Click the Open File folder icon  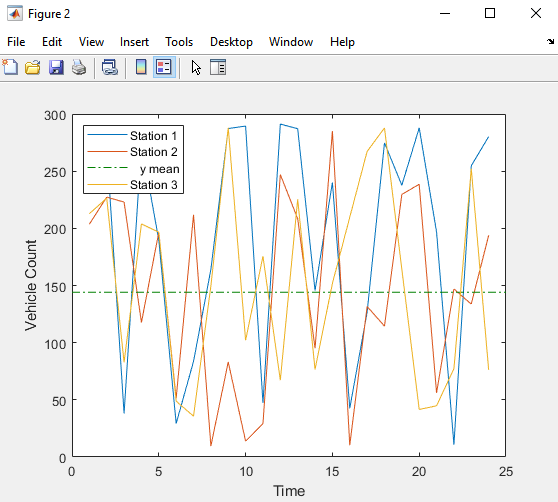click(x=33, y=67)
